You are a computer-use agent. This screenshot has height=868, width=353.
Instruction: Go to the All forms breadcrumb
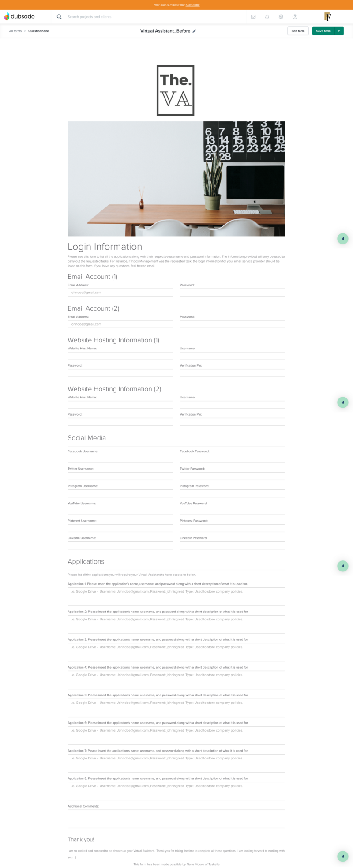click(x=15, y=31)
